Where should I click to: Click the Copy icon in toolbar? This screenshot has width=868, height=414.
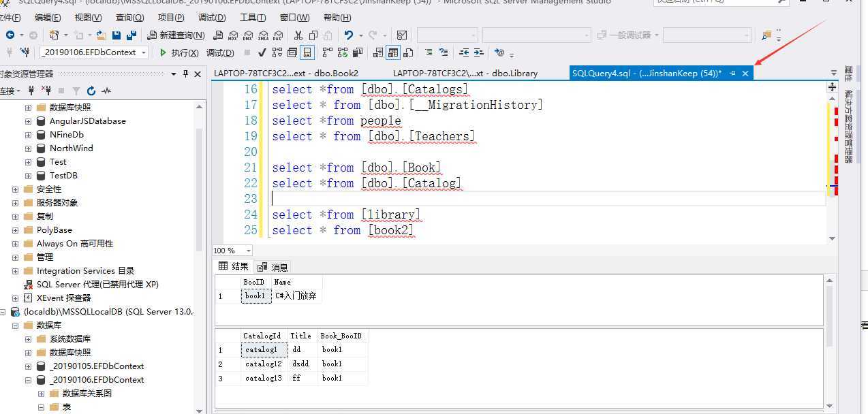click(x=313, y=35)
